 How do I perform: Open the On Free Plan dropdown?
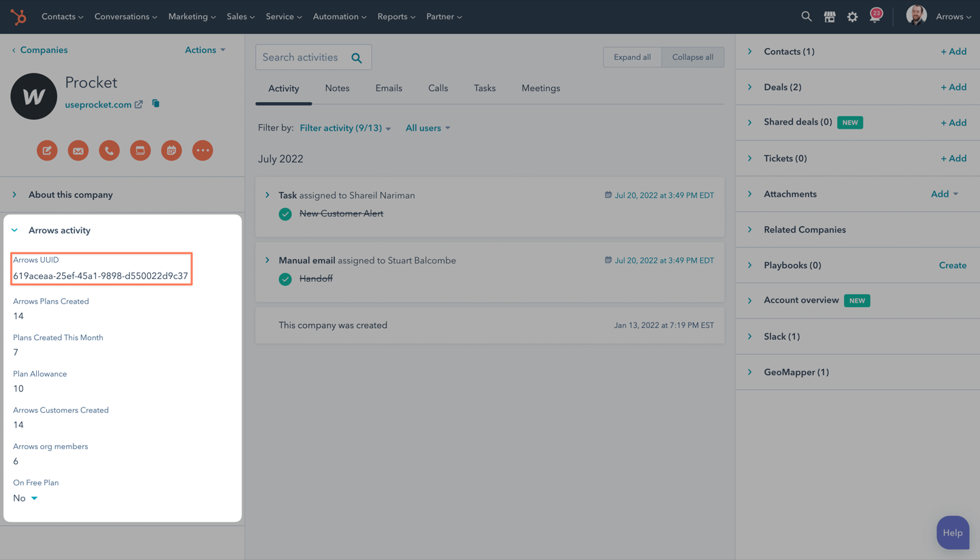[25, 498]
